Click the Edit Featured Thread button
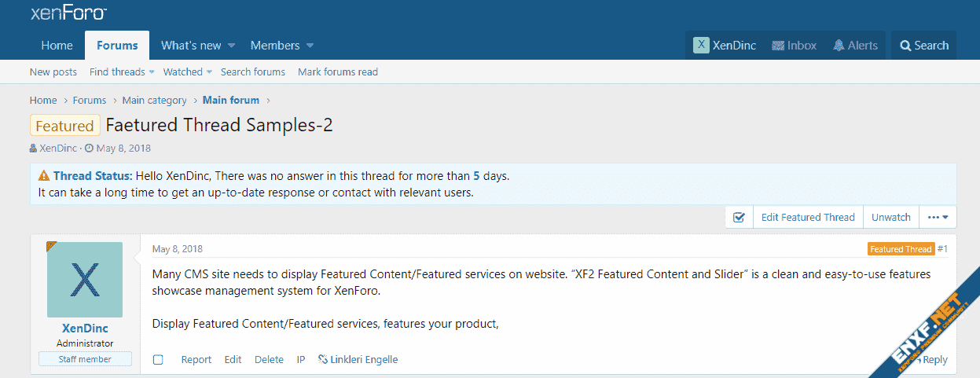This screenshot has height=378, width=980. 807,218
